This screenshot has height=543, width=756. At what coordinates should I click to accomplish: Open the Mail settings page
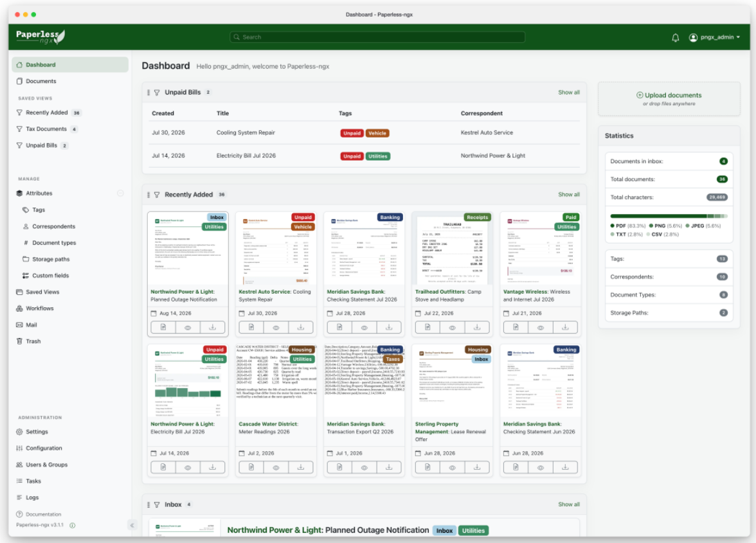(x=32, y=325)
